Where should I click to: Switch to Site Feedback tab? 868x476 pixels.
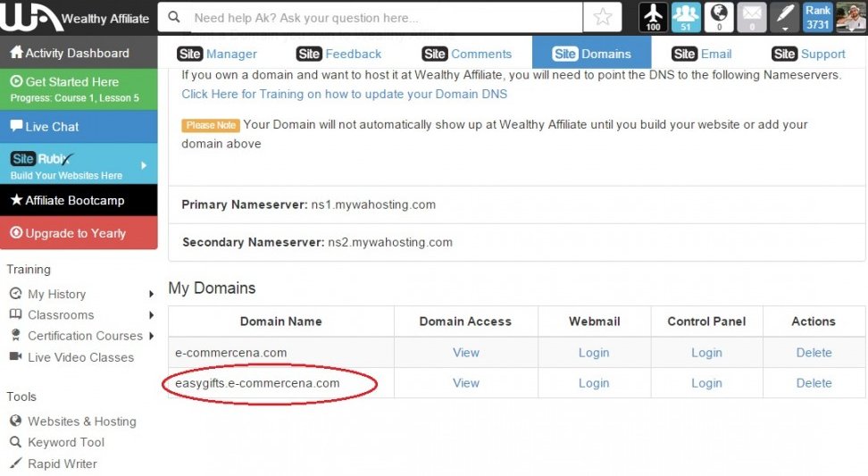click(x=338, y=54)
